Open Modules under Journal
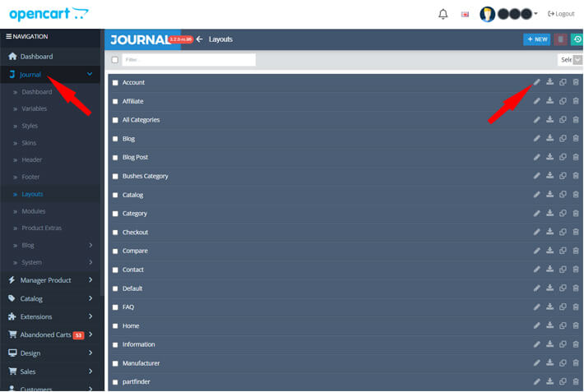 pos(34,211)
